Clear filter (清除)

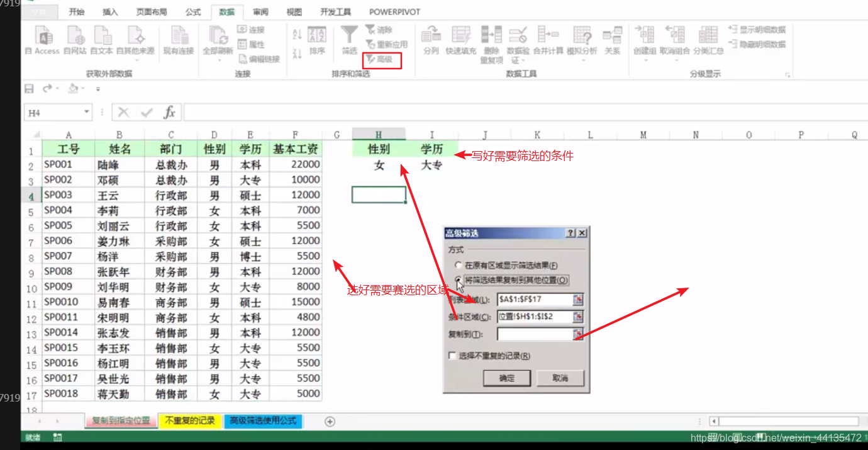pos(379,30)
